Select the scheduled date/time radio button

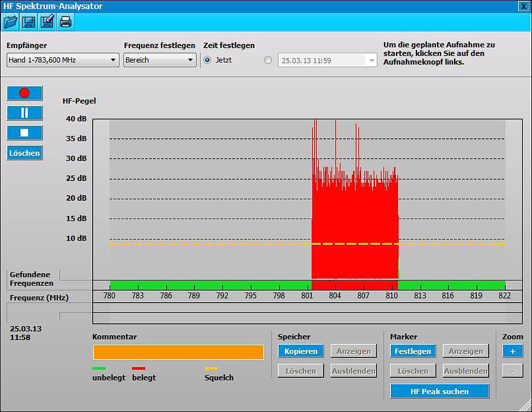268,60
